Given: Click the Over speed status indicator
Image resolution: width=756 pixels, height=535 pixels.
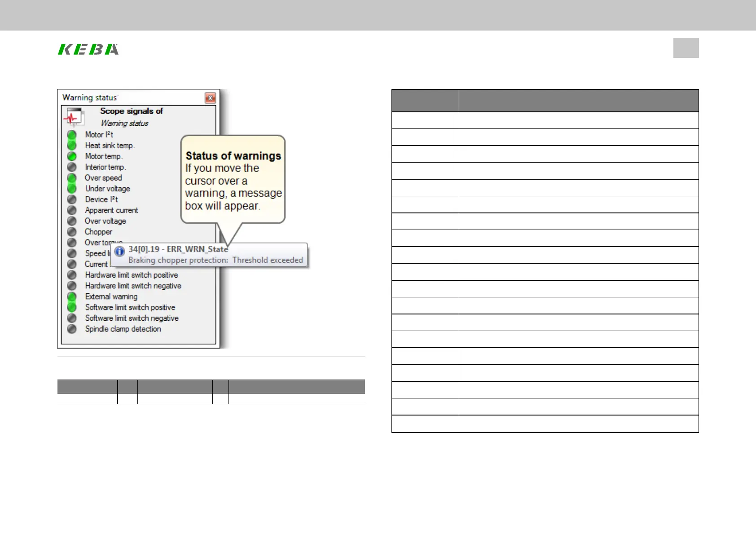Looking at the screenshot, I should pos(72,178).
